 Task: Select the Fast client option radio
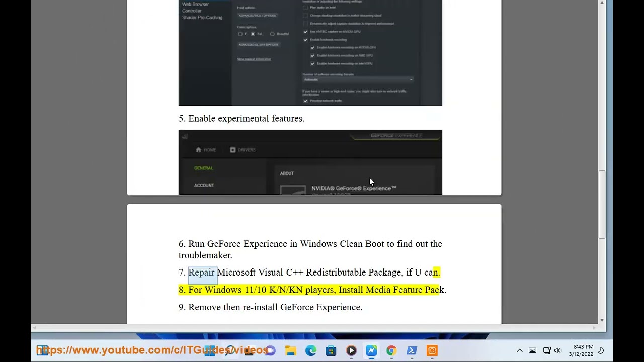point(240,34)
